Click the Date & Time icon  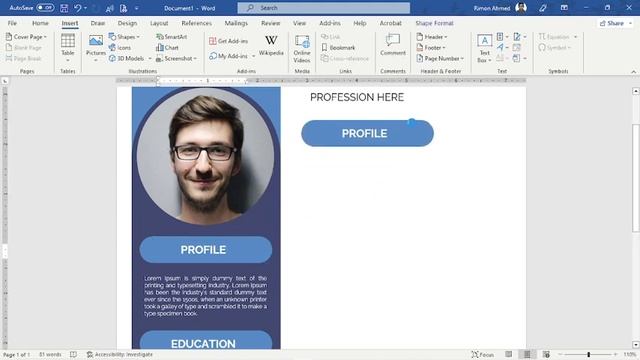coord(517,48)
